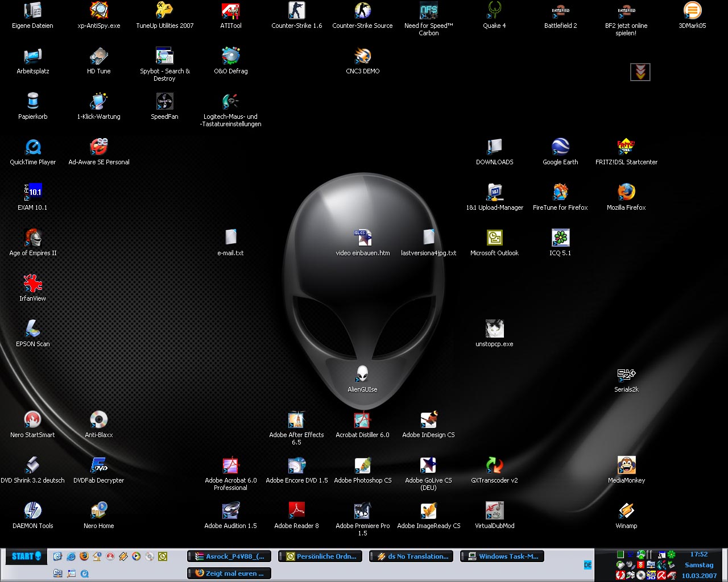Click the Xear 3D tray icon
Image resolution: width=728 pixels, height=582 pixels.
[651, 575]
